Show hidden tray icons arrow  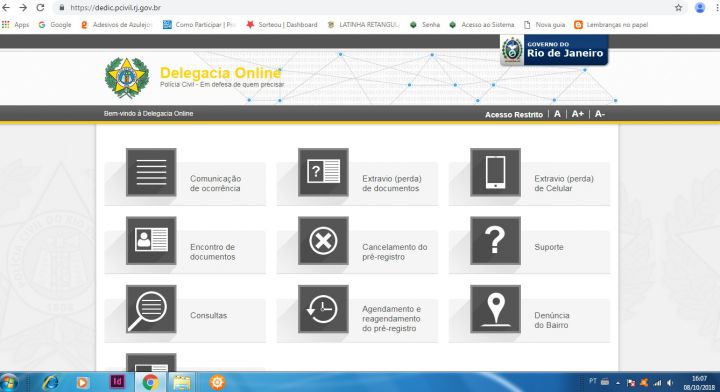(x=618, y=383)
